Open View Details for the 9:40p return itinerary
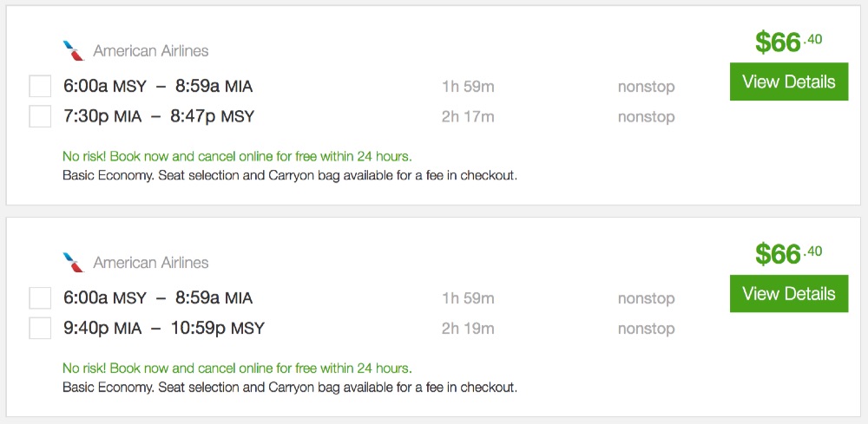Viewport: 868px width, 424px height. [788, 294]
